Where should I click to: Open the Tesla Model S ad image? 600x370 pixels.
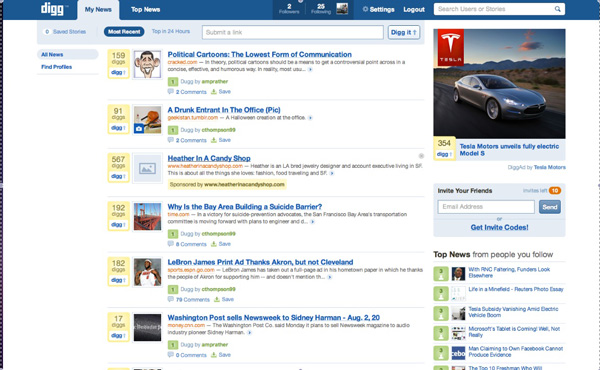tap(499, 83)
